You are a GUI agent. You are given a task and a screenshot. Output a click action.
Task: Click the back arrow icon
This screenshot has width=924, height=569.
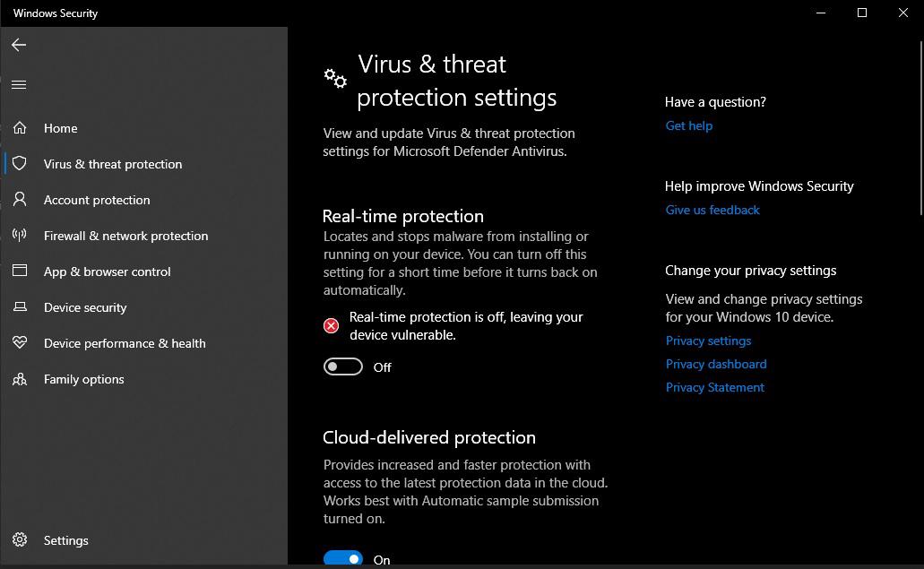(19, 45)
